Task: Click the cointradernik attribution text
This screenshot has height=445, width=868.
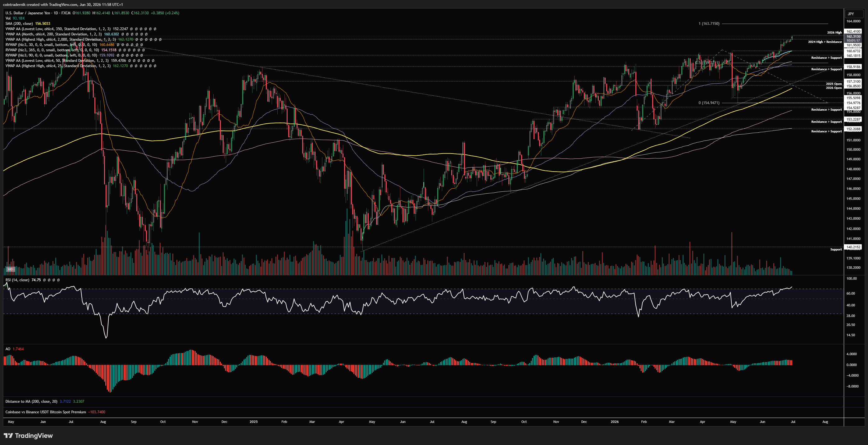Action: tap(63, 4)
